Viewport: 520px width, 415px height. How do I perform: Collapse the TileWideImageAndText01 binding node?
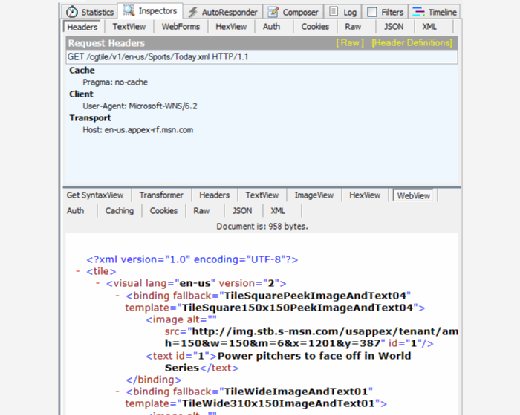pos(118,391)
